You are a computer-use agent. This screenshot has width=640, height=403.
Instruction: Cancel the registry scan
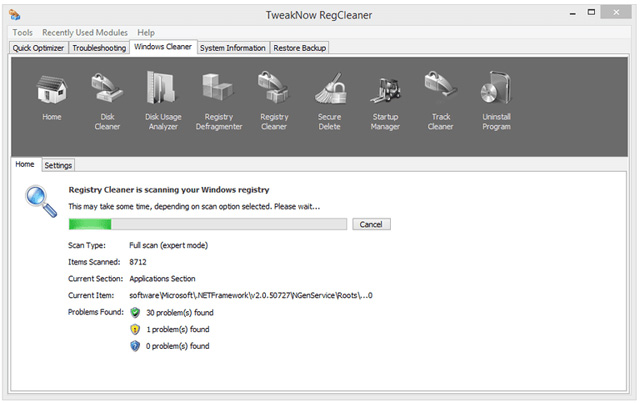click(x=371, y=224)
